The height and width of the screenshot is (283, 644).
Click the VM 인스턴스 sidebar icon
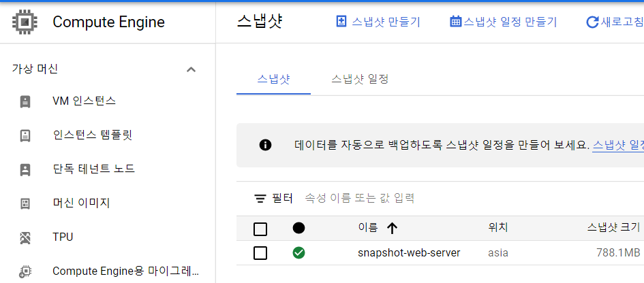(25, 101)
